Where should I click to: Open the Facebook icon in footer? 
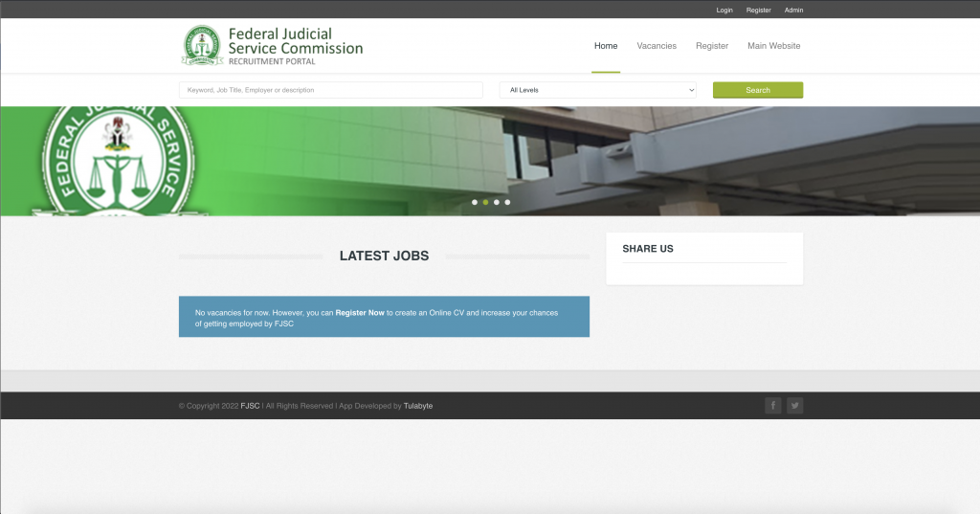click(x=772, y=406)
